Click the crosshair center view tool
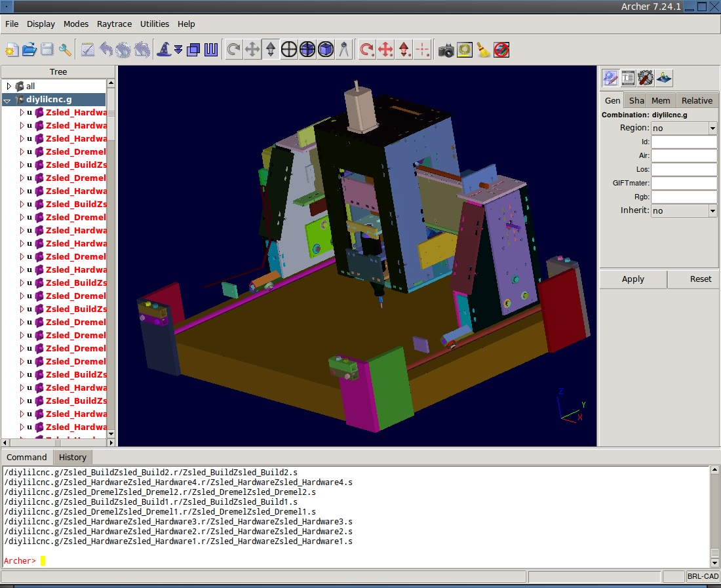This screenshot has width=721, height=588. [289, 50]
